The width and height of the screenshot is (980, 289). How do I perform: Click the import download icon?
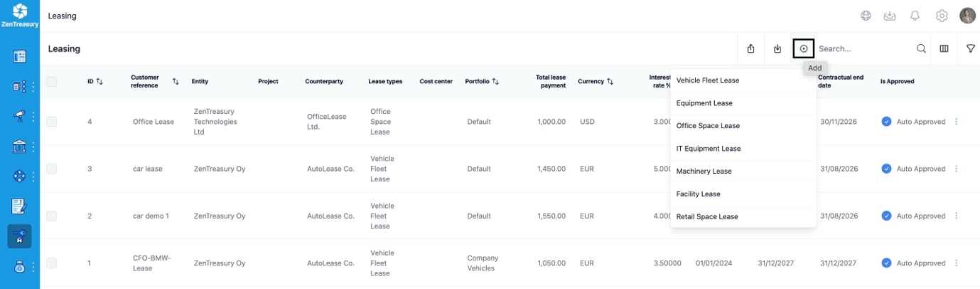click(x=777, y=48)
